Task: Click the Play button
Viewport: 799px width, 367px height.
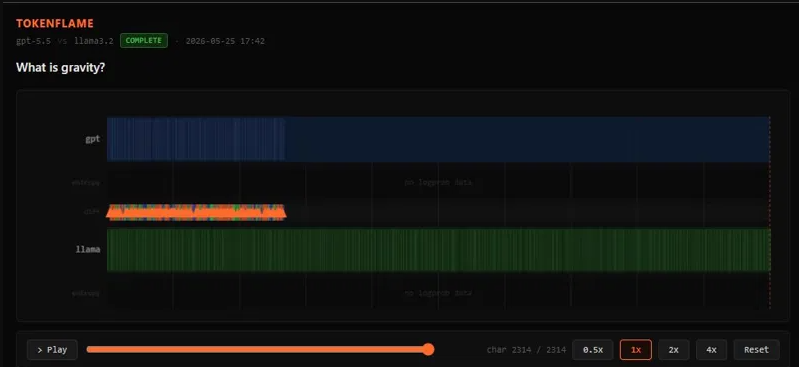Action: [52, 350]
